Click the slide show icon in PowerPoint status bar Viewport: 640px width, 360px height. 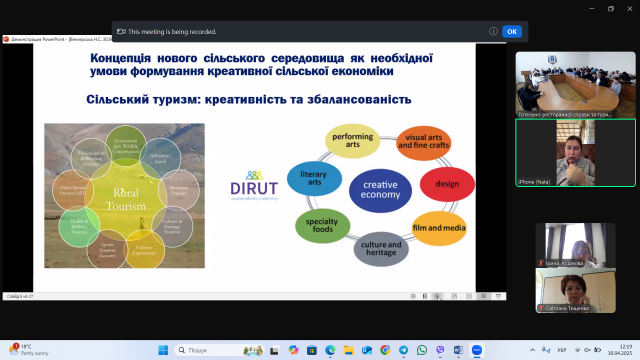(x=498, y=296)
